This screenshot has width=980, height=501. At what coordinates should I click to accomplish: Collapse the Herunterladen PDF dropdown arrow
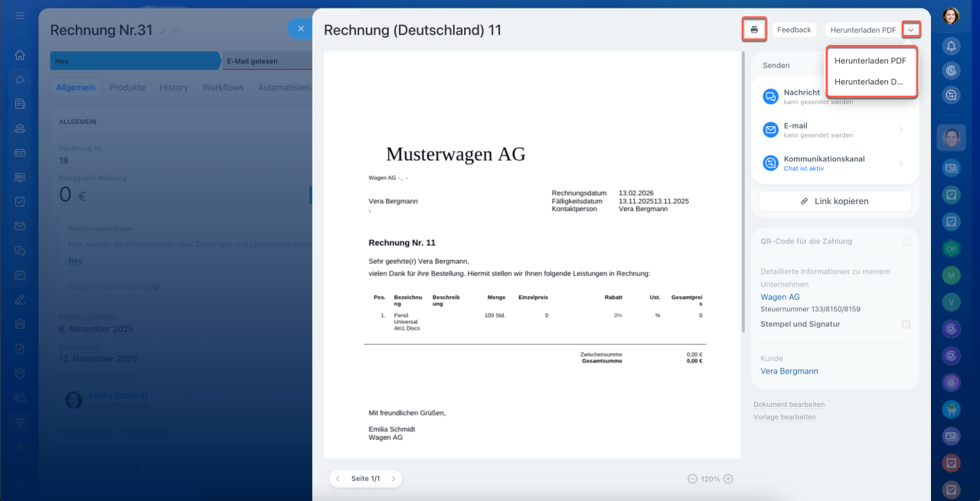point(911,30)
